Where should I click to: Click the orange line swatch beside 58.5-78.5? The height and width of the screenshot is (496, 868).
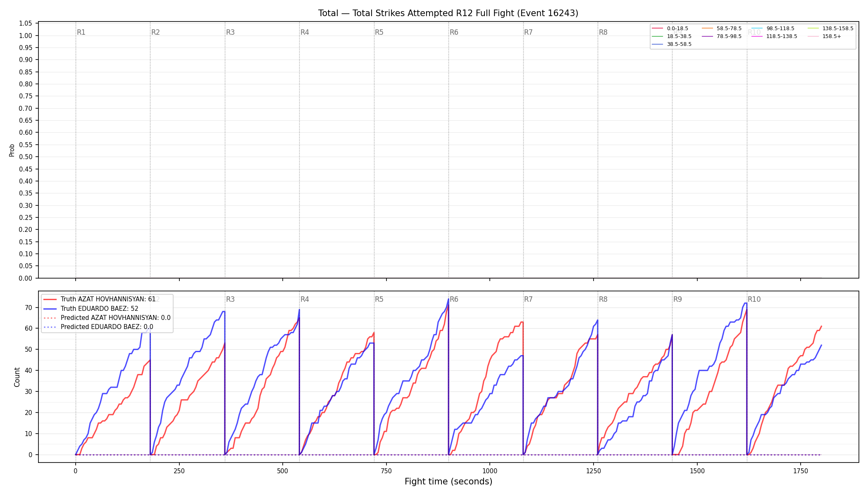(707, 29)
